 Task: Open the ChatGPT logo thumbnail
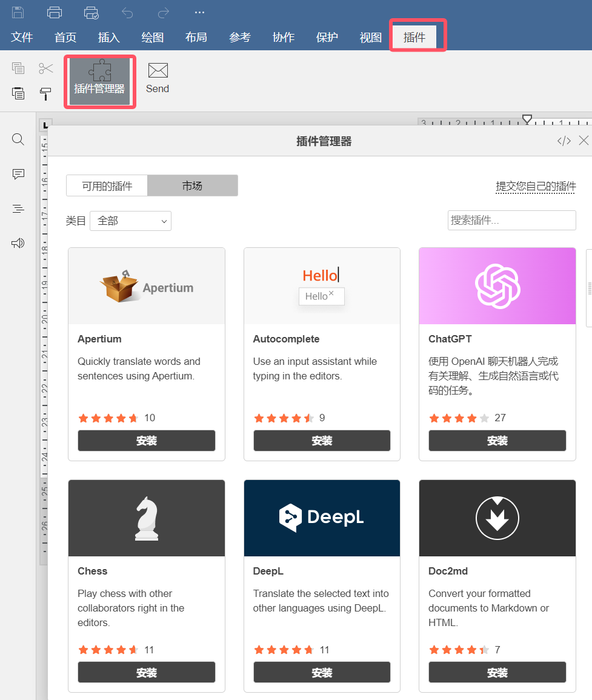coord(497,286)
